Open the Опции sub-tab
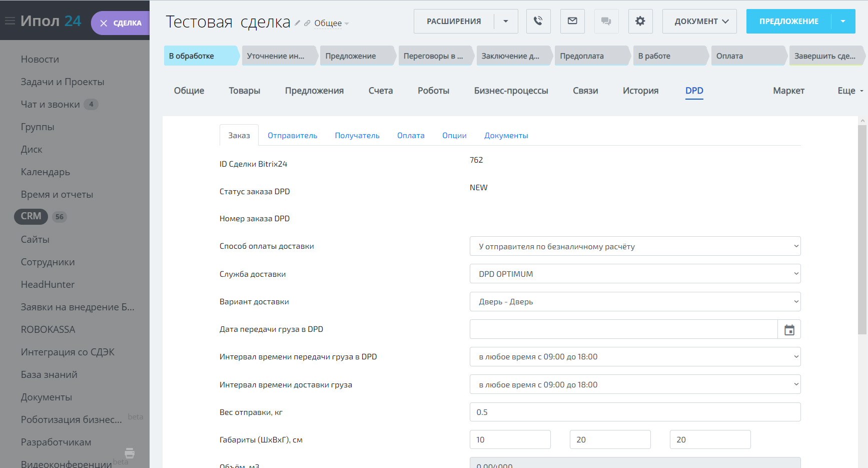The width and height of the screenshot is (868, 468). coord(454,135)
